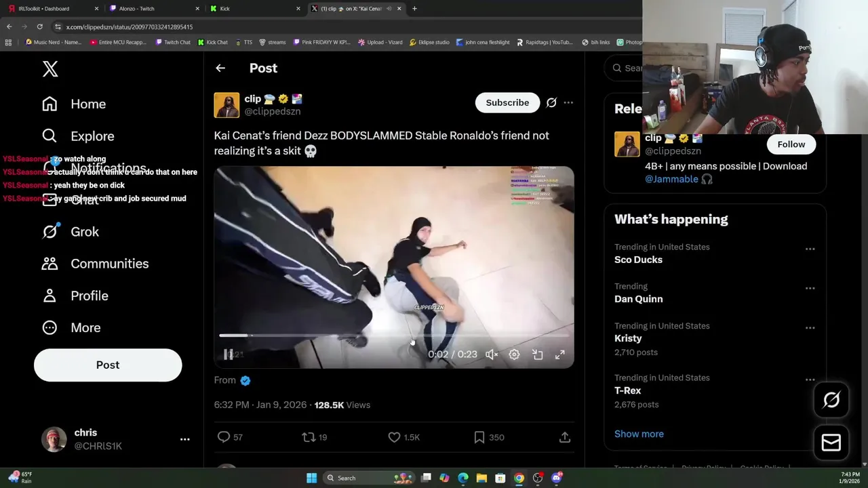Open the Sco Ducks trending topic
The height and width of the screenshot is (488, 868).
638,260
